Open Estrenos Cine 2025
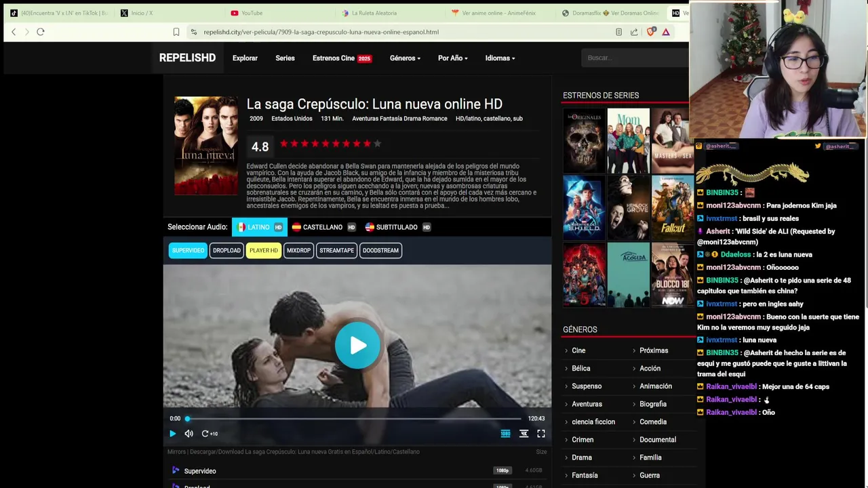868x488 pixels. click(342, 58)
